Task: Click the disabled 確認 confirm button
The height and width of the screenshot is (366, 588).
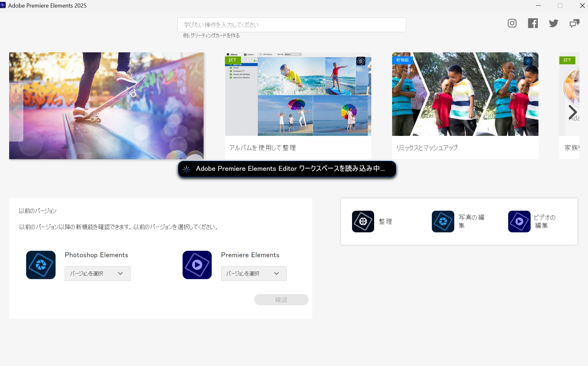Action: click(x=281, y=300)
